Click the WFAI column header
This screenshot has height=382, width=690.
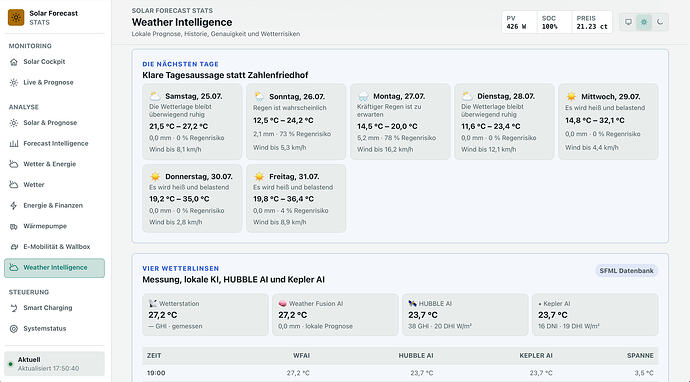301,356
